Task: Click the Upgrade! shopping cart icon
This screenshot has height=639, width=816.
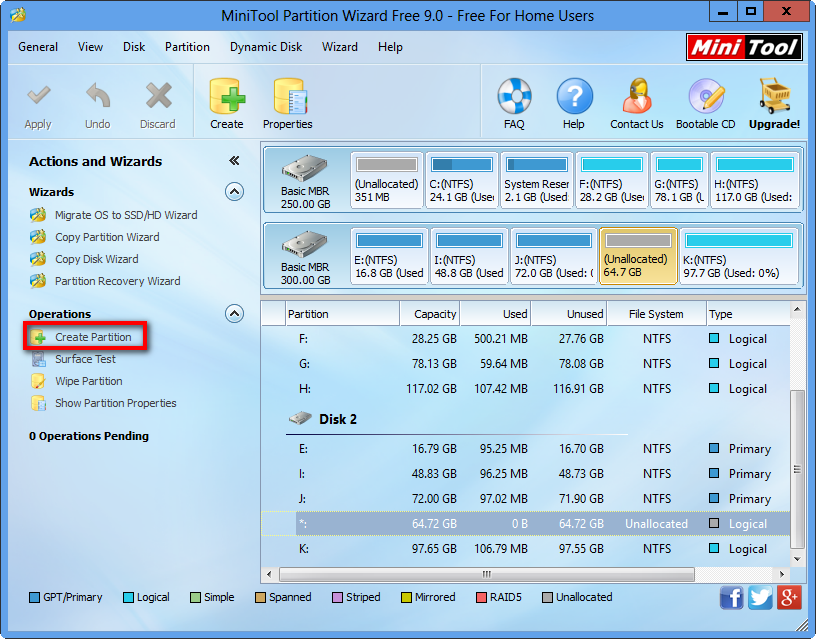Action: pyautogui.click(x=774, y=103)
